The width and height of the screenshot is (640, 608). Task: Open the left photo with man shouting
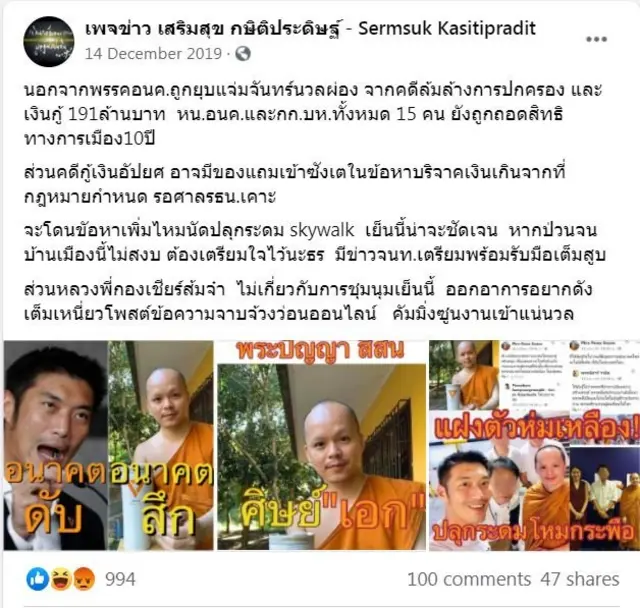point(56,445)
